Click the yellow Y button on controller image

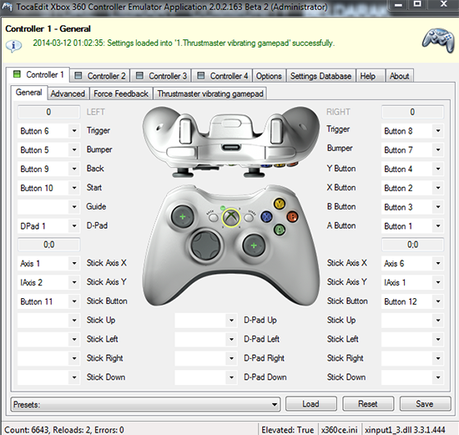coord(279,203)
